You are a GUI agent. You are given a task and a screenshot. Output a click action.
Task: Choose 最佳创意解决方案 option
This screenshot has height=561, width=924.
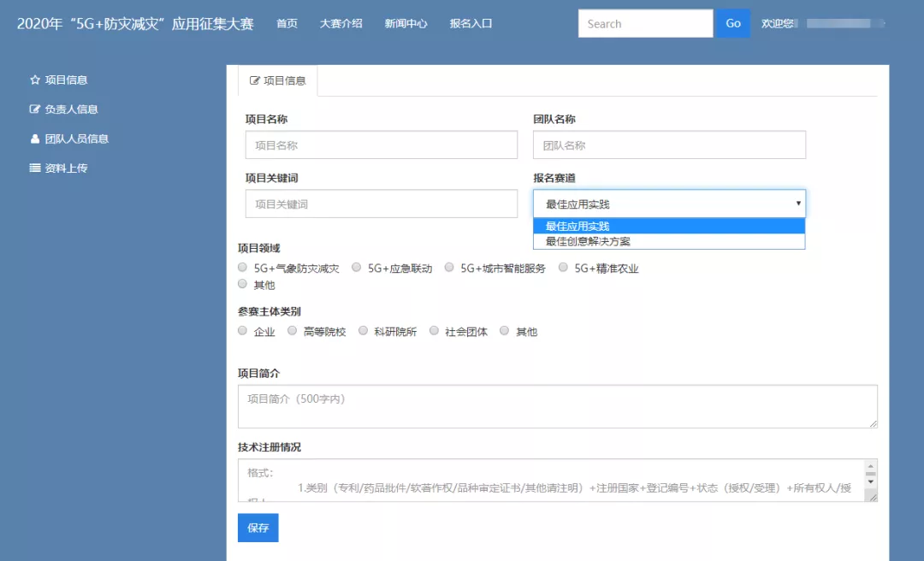pyautogui.click(x=669, y=242)
